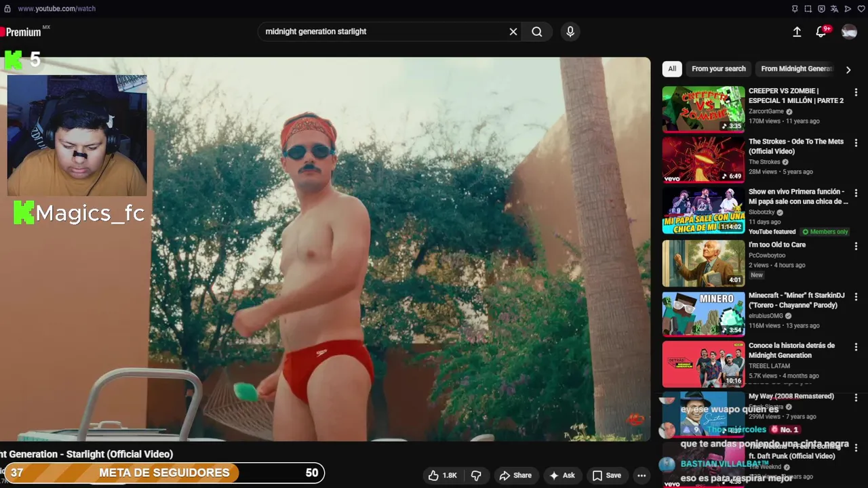Start voice search with microphone icon
Image resolution: width=868 pixels, height=488 pixels.
pyautogui.click(x=570, y=32)
